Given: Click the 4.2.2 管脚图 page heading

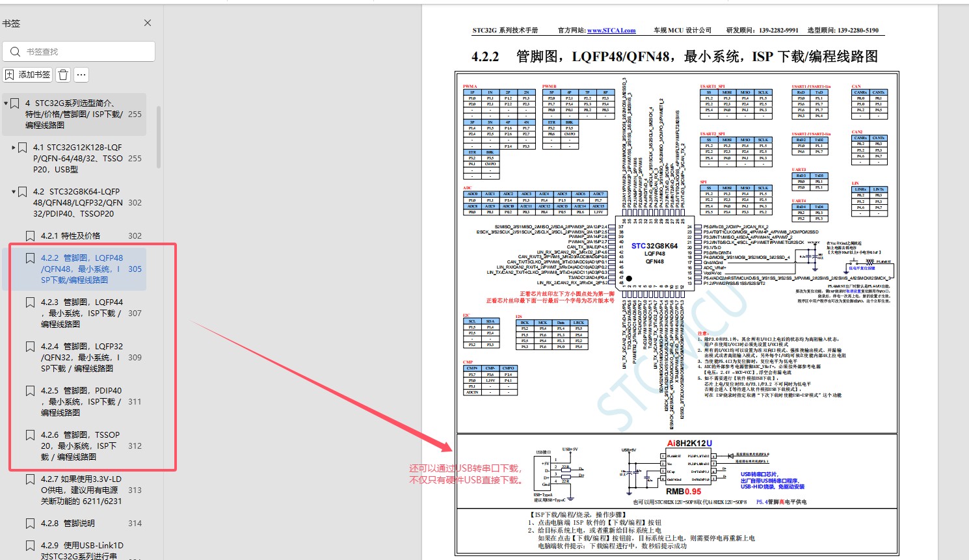Looking at the screenshot, I should [x=674, y=57].
